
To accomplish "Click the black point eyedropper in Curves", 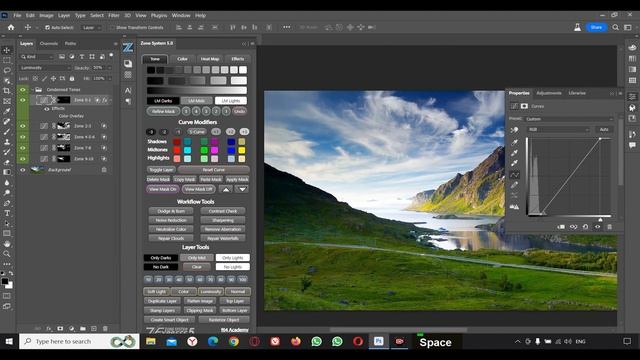I will coord(514,142).
